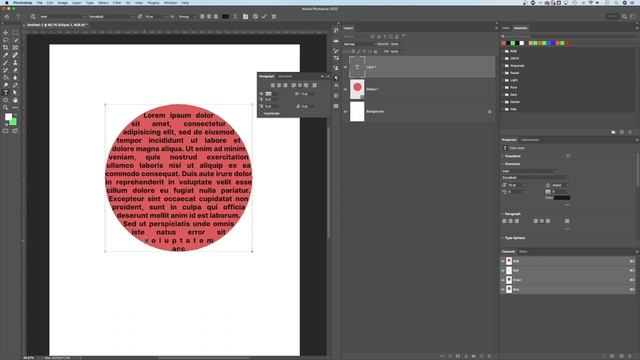Expand the Type Options section
The image size is (640, 360).
click(503, 238)
